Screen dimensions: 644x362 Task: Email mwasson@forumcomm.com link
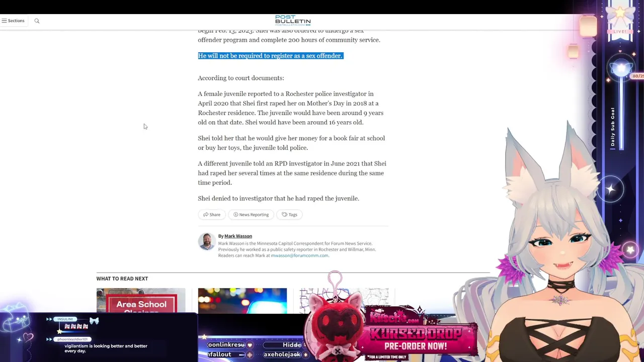pos(299,255)
